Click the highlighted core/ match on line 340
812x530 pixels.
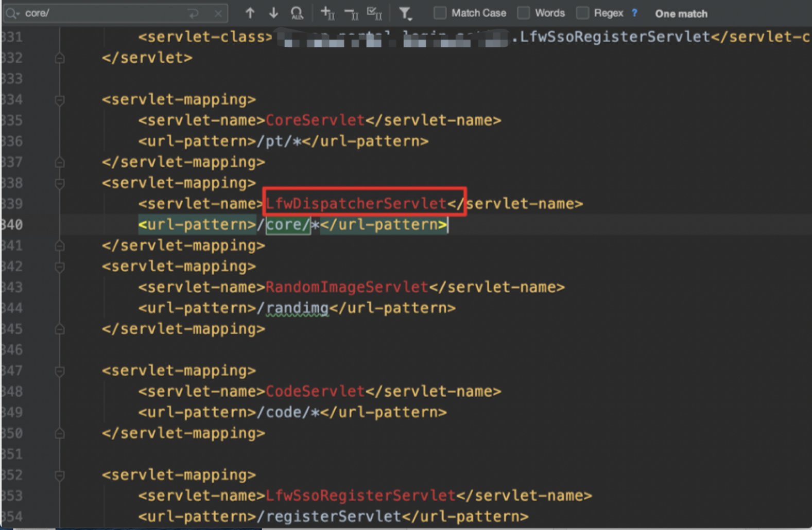click(x=288, y=225)
